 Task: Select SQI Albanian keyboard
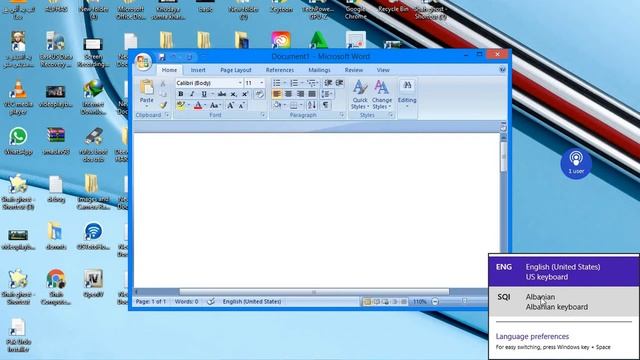pyautogui.click(x=564, y=302)
